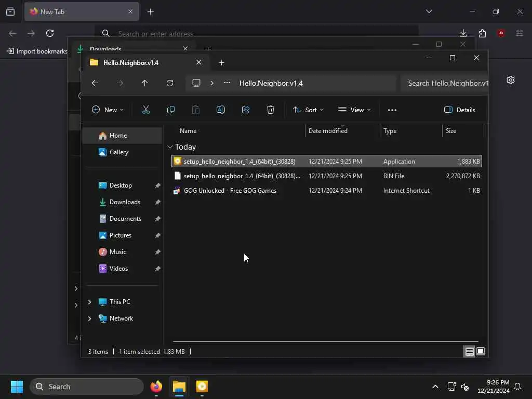Click the Firefox address search field
The width and height of the screenshot is (532, 399).
tap(257, 34)
